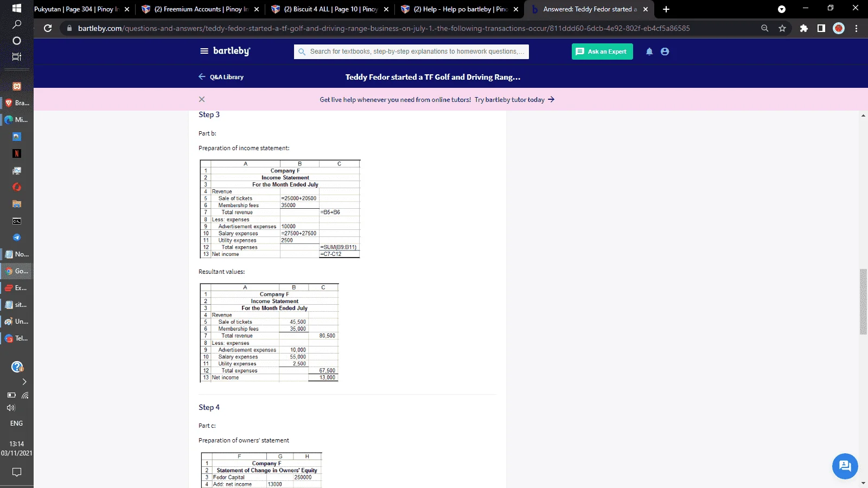Open the resultant values spreadsheet image
The width and height of the screenshot is (868, 488).
[x=269, y=332]
